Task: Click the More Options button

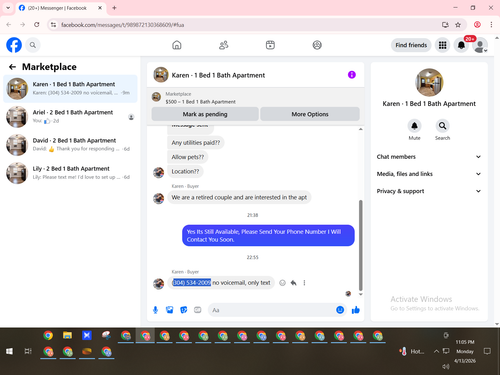Action: pyautogui.click(x=310, y=114)
